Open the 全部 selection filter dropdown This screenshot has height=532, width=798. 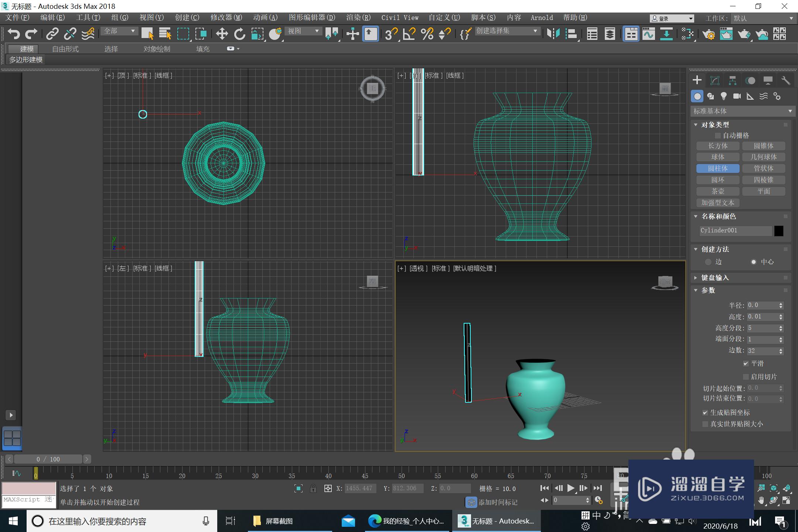119,31
